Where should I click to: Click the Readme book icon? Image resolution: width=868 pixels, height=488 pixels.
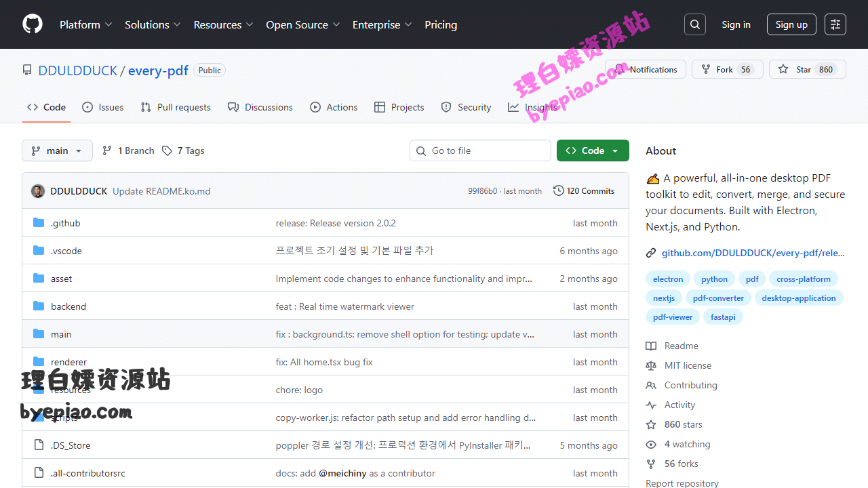point(651,346)
